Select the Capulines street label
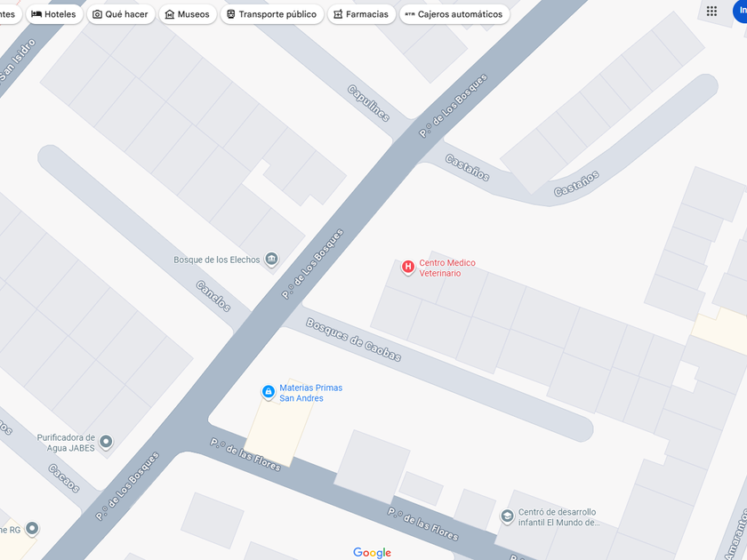 (368, 103)
